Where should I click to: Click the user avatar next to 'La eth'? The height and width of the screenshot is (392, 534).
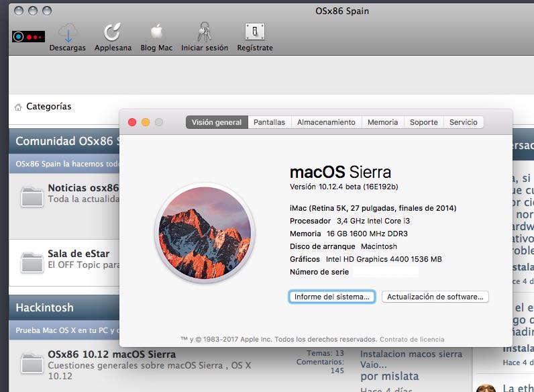click(x=486, y=388)
